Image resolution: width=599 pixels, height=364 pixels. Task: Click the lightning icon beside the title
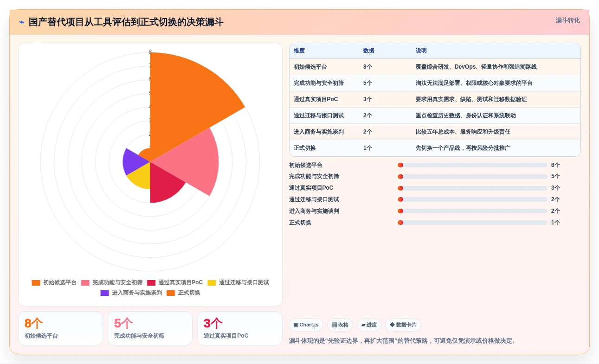pos(22,22)
